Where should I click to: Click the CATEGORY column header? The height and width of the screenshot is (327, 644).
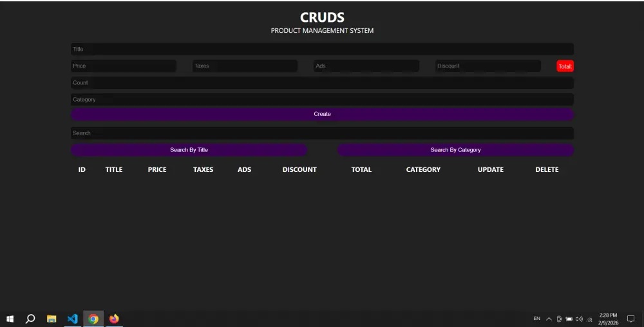(x=424, y=169)
